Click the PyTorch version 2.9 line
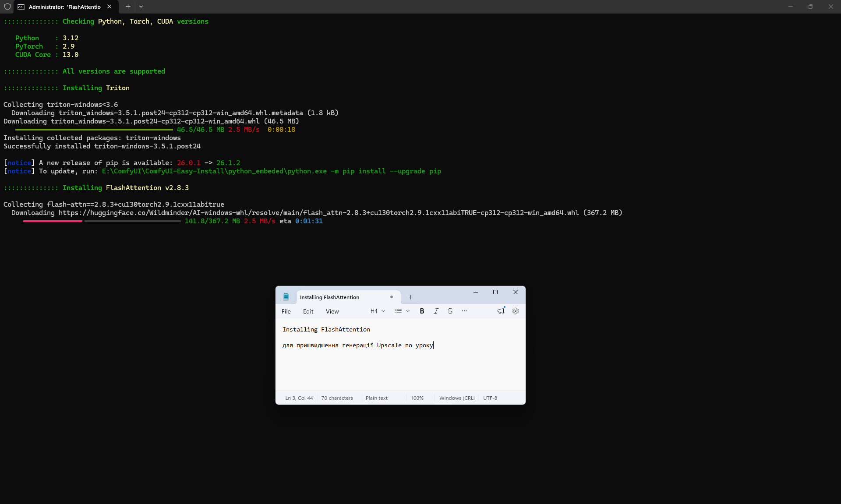841x504 pixels. tap(45, 46)
